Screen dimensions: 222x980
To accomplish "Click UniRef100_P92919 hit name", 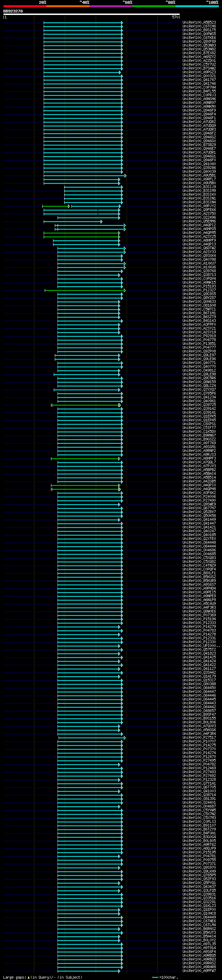I will [x=199, y=336].
